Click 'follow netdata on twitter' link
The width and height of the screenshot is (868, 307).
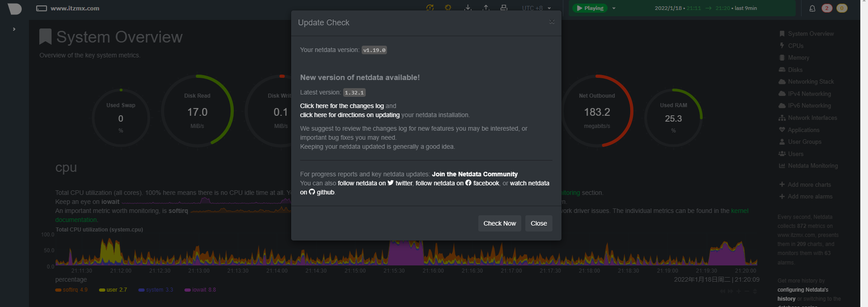(x=375, y=183)
